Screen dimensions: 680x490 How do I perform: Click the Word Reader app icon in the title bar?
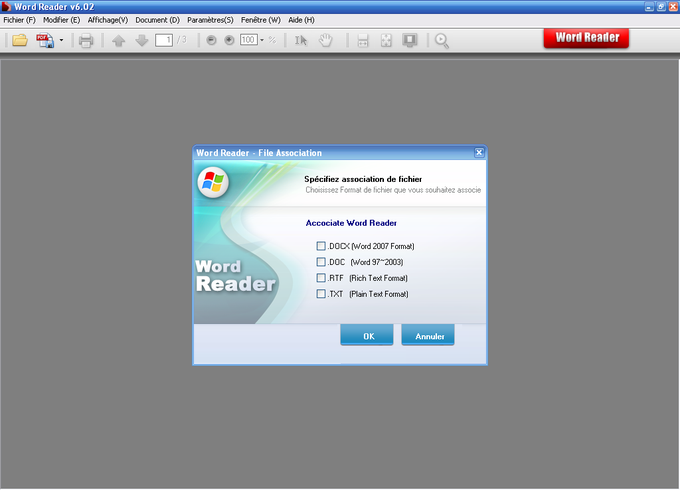click(x=6, y=7)
